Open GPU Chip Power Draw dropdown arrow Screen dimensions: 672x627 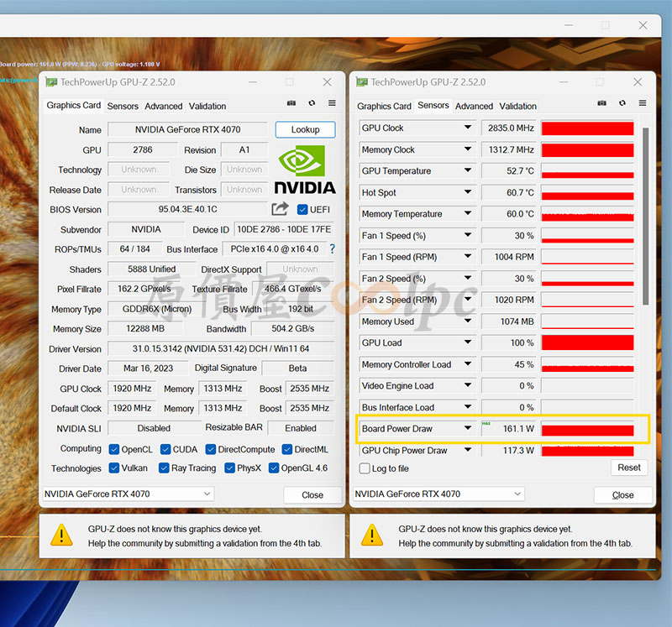point(468,449)
